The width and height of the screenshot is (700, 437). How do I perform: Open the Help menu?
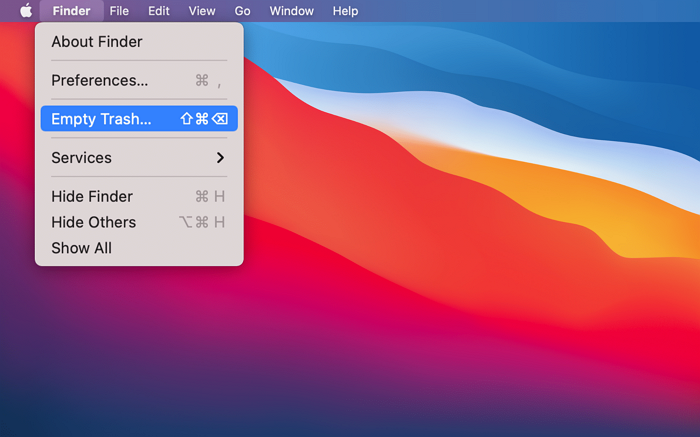[345, 11]
